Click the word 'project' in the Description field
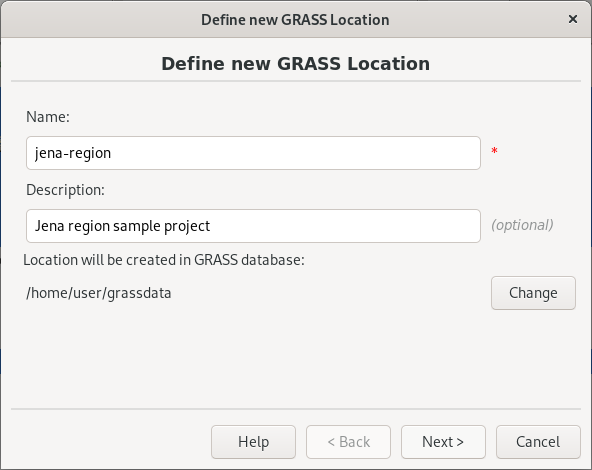Image resolution: width=592 pixels, height=470 pixels. tap(187, 226)
